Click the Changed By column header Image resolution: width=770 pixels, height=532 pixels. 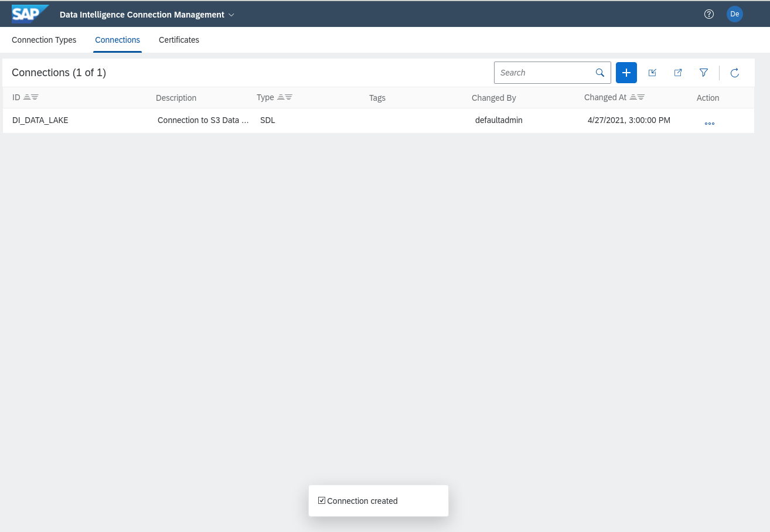click(x=494, y=98)
